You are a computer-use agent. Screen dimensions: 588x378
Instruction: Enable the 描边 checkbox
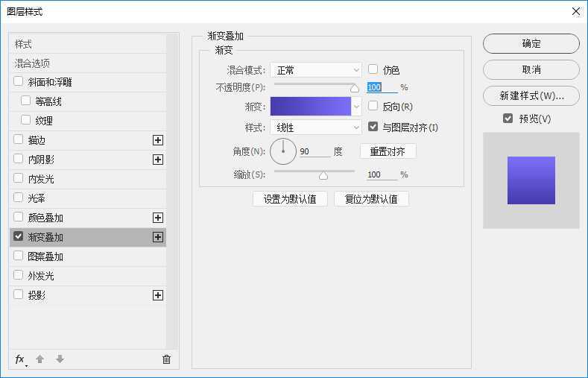pos(18,139)
